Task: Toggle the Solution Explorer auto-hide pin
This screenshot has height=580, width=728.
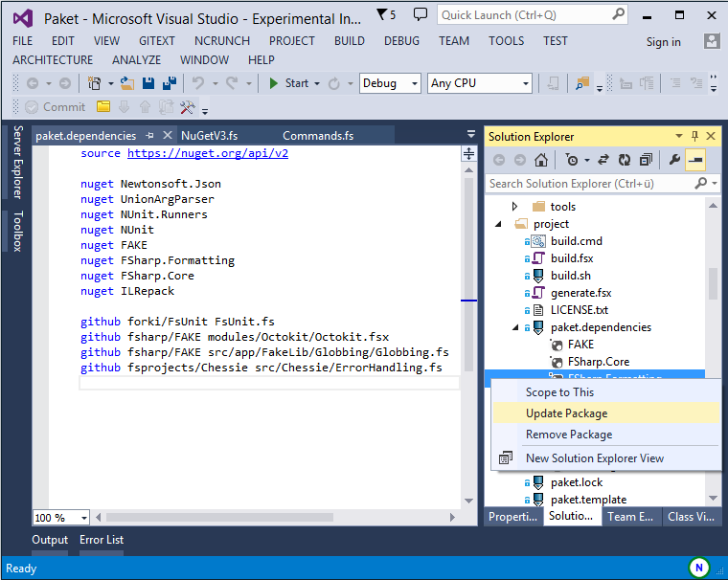Action: pyautogui.click(x=694, y=136)
